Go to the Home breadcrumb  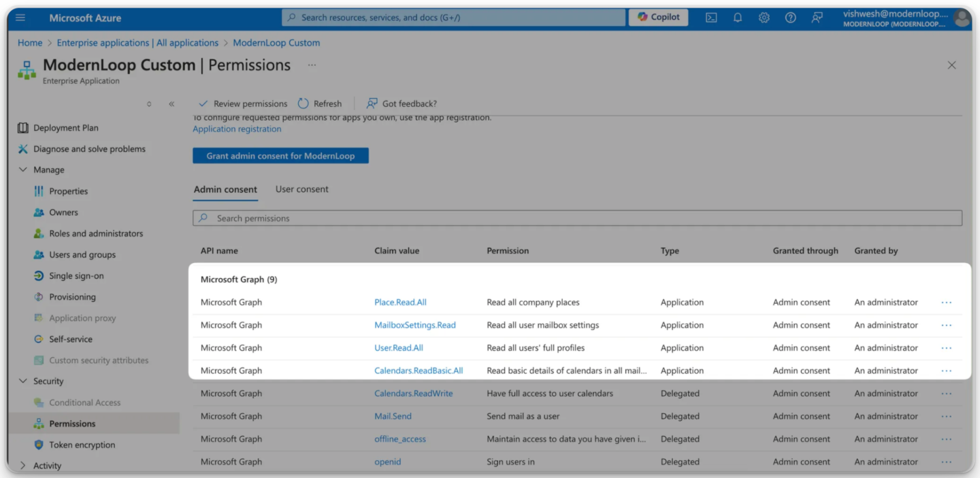click(x=30, y=43)
